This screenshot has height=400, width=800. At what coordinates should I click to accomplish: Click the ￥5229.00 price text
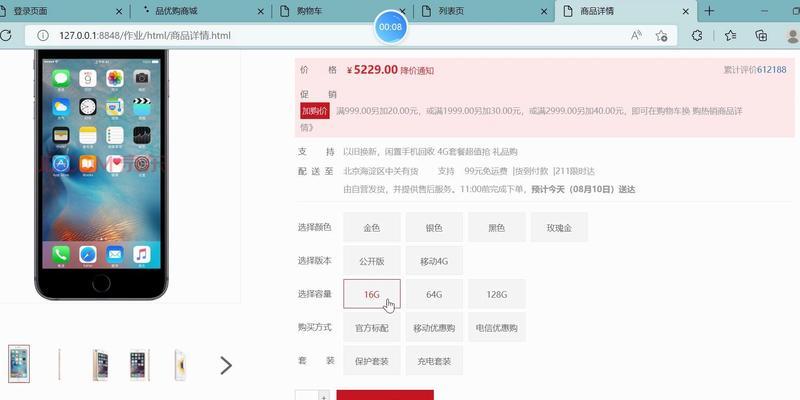tap(372, 69)
